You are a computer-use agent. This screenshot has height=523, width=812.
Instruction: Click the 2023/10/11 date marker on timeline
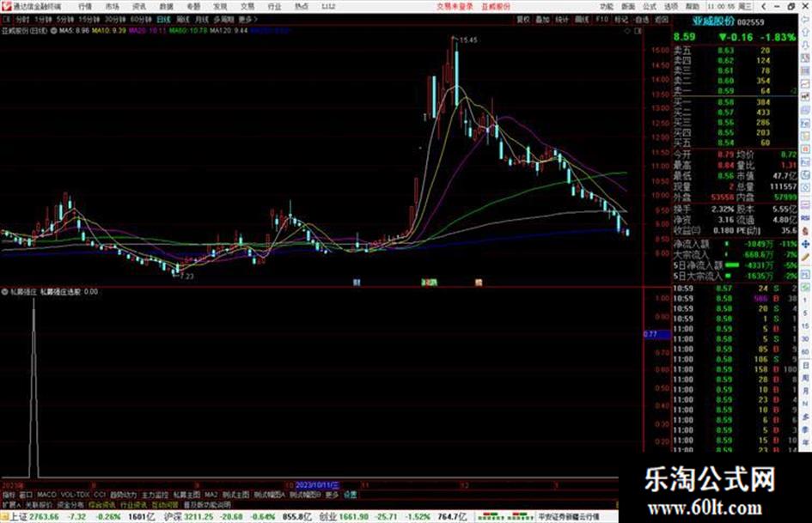click(317, 485)
